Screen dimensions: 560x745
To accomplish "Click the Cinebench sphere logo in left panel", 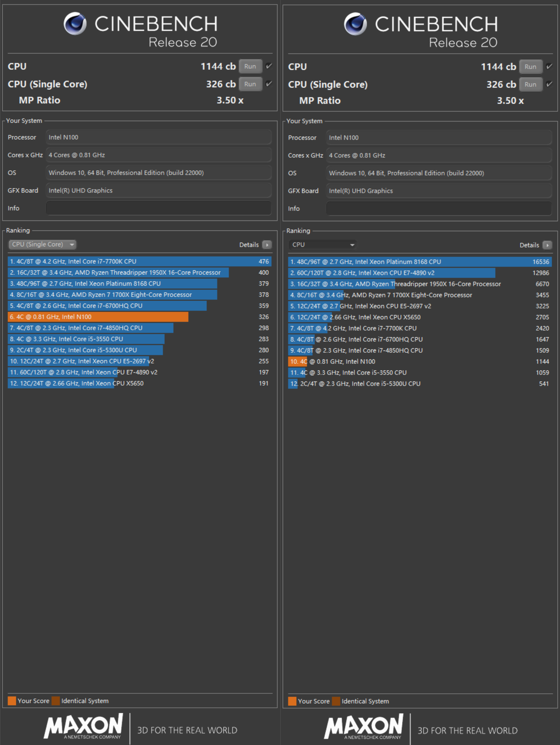I will coord(75,24).
